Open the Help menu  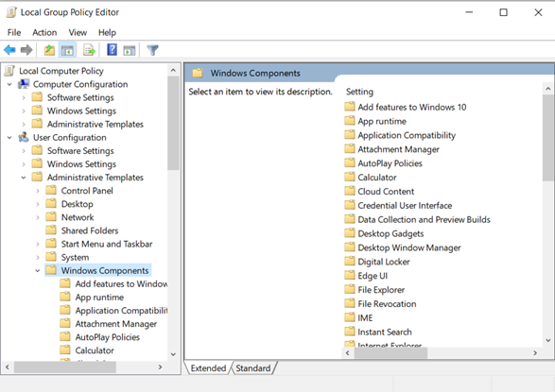[x=107, y=32]
